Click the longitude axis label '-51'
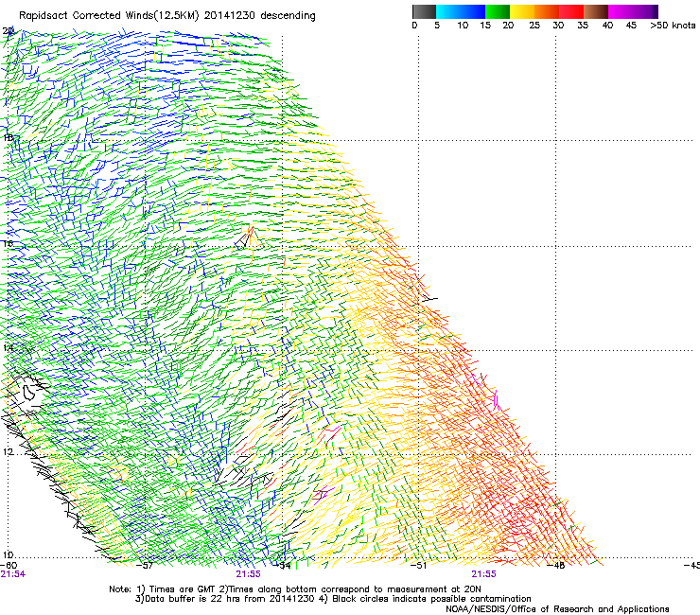This screenshot has height=615, width=700. pos(418,566)
